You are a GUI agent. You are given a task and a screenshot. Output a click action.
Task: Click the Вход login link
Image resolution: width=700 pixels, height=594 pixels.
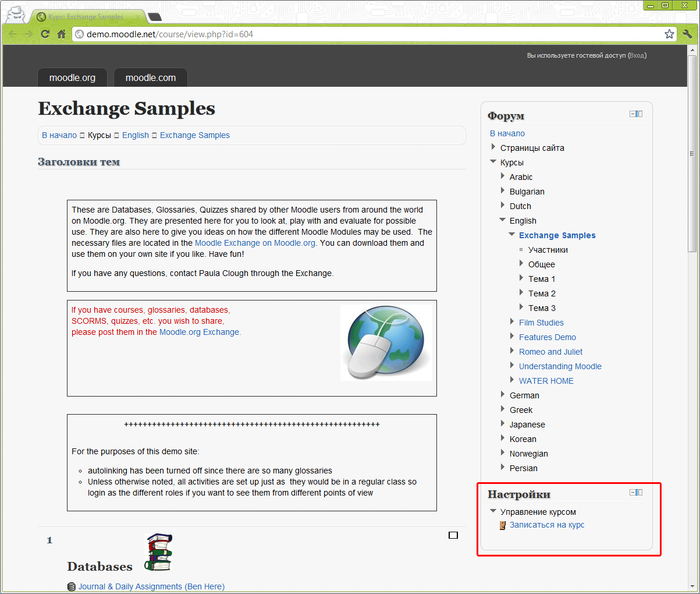[637, 55]
